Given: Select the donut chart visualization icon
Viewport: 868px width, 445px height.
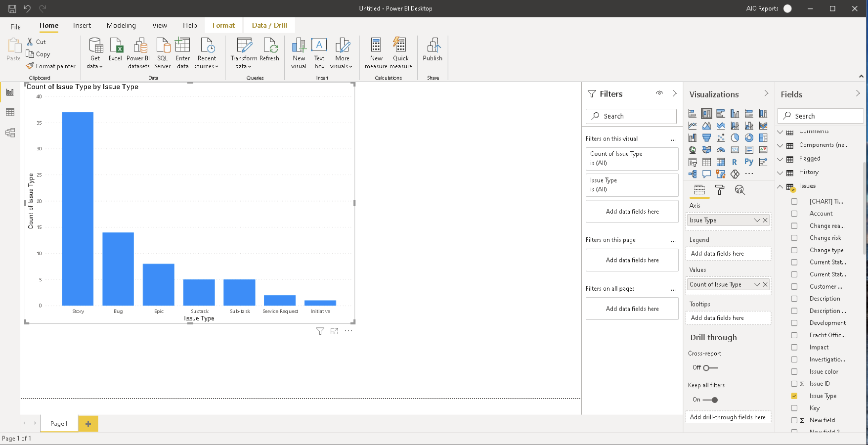Looking at the screenshot, I should (748, 137).
